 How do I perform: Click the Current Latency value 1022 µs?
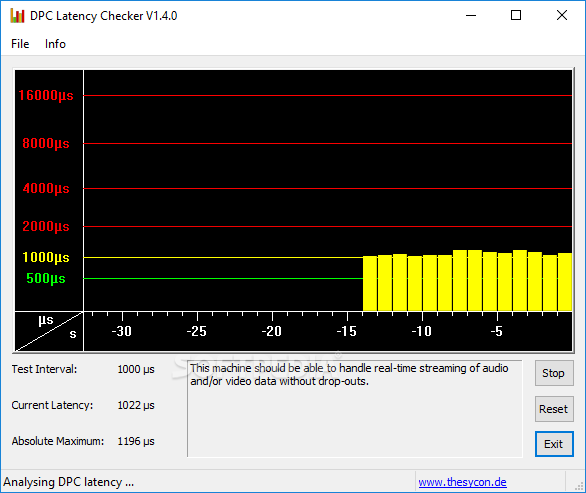tap(136, 405)
